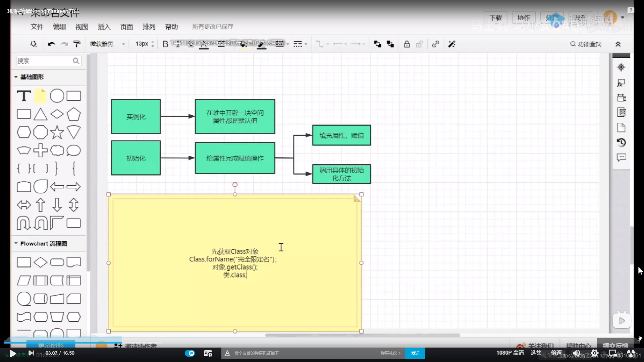
Task: Select the Text shape in basic shapes
Action: (24, 96)
